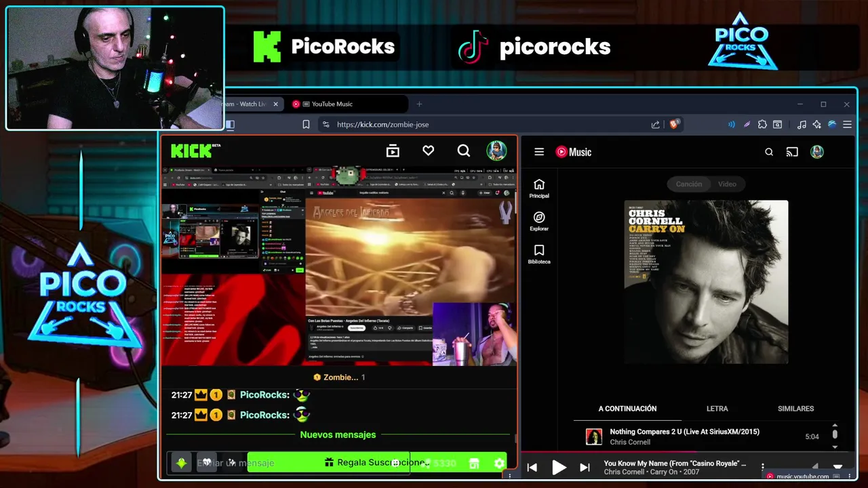
Task: Toggle the browser sidebar panel icon
Action: pos(230,125)
